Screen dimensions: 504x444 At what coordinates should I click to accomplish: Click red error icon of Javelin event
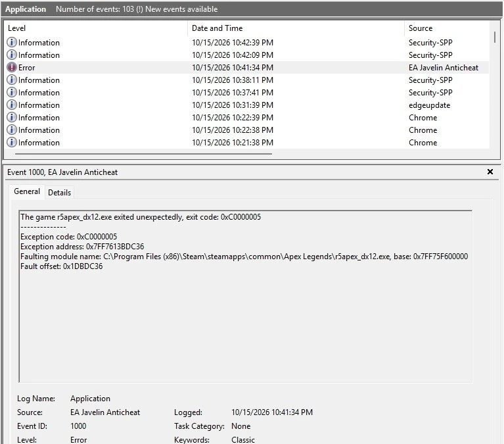click(12, 68)
